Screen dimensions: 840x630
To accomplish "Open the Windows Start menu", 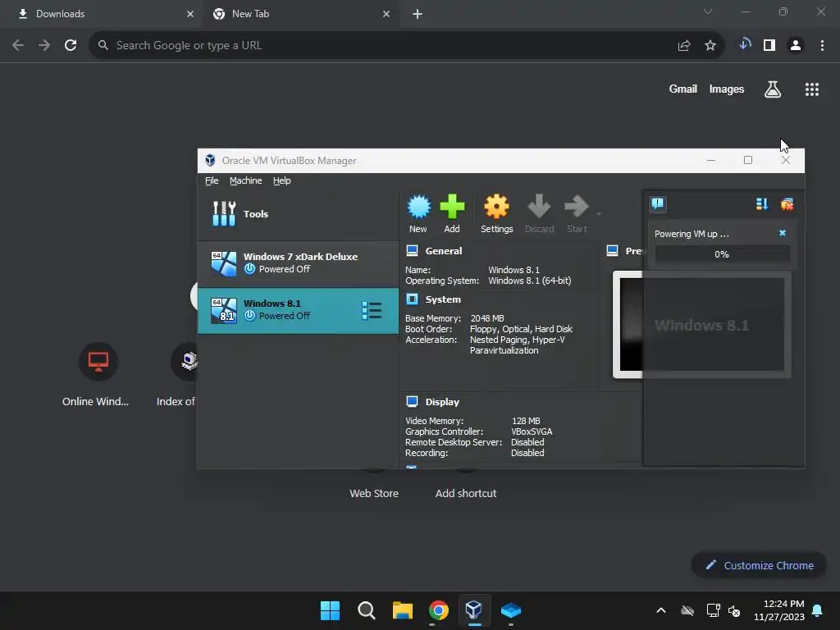I will click(x=330, y=610).
